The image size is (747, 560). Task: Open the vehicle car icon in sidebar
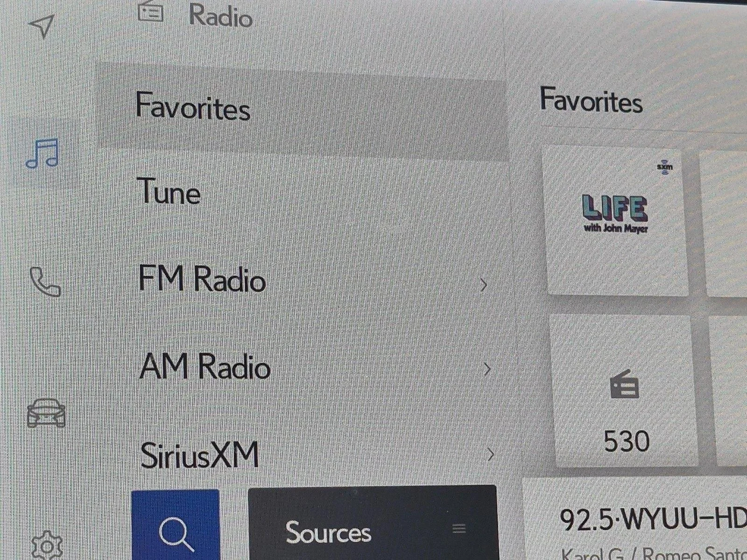[x=46, y=413]
